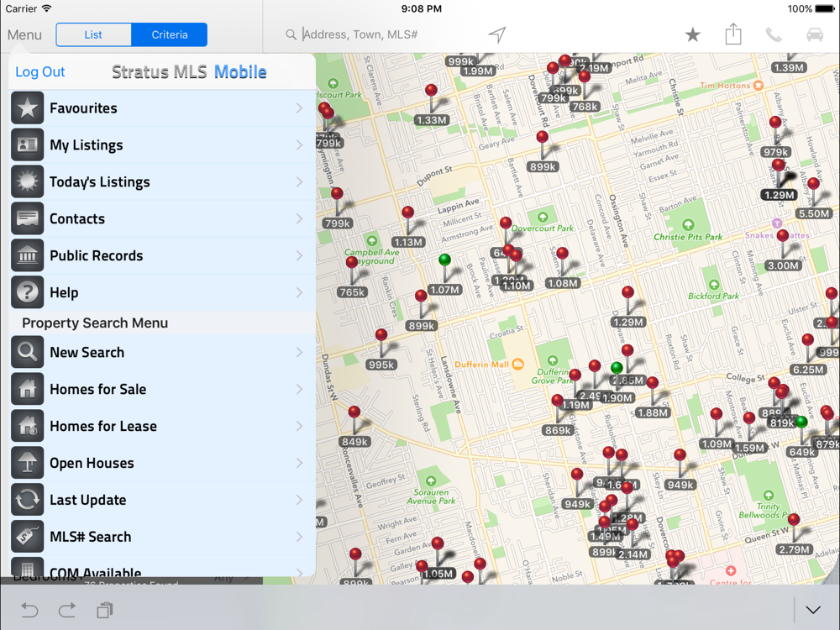
Task: Tap the car directions icon
Action: tap(815, 34)
